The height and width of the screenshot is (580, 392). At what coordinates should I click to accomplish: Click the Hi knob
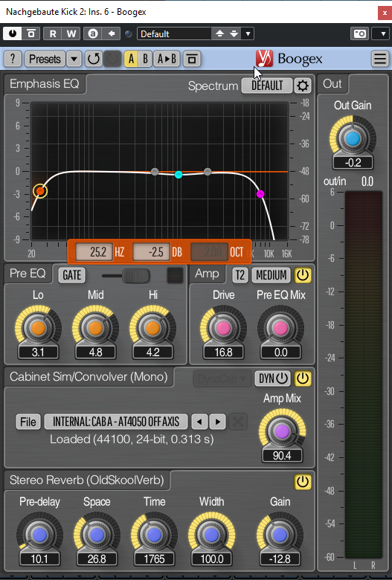(x=152, y=328)
